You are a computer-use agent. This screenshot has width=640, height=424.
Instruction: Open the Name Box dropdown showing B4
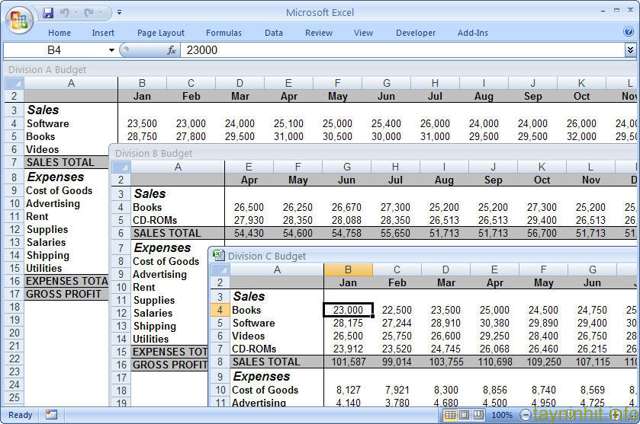[x=110, y=50]
